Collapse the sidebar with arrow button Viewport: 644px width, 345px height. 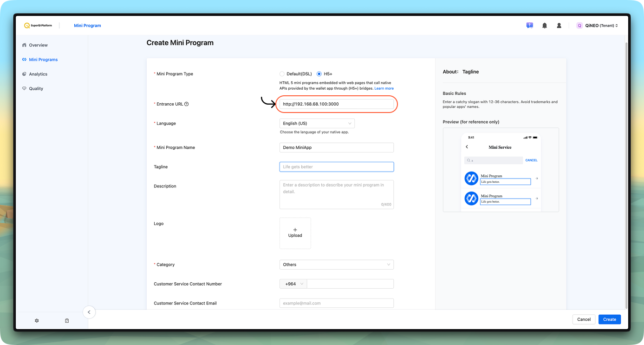(x=89, y=312)
